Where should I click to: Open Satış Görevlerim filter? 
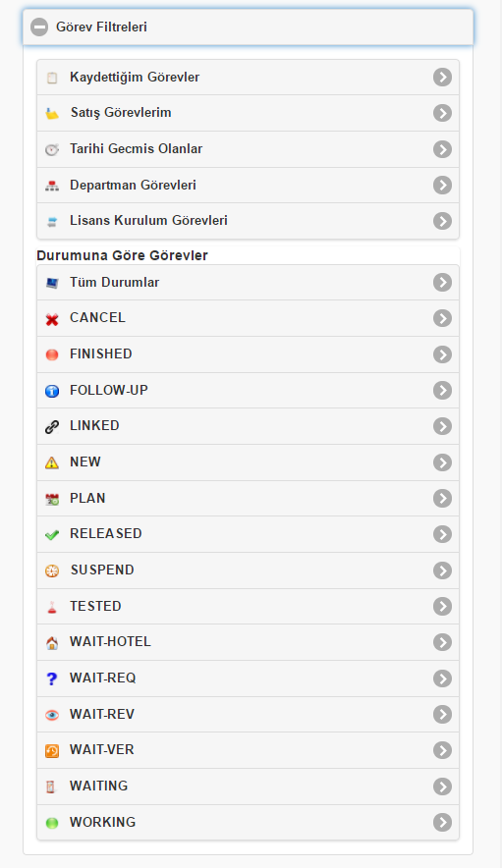(248, 113)
